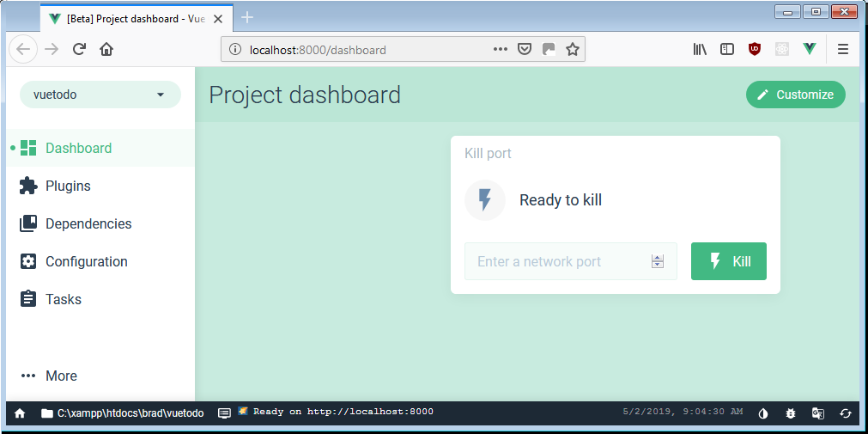Viewport: 868px width, 434px height.
Task: Click the site information icon in address bar
Action: 235,49
